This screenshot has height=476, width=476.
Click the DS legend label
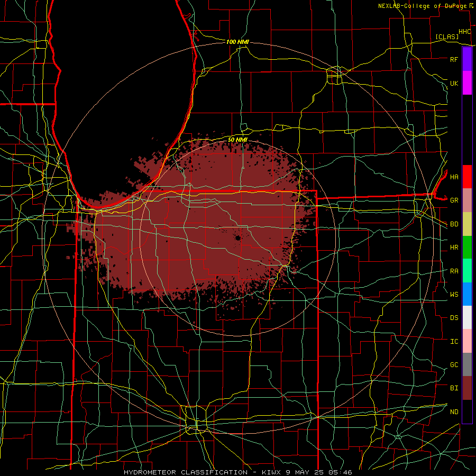point(454,318)
